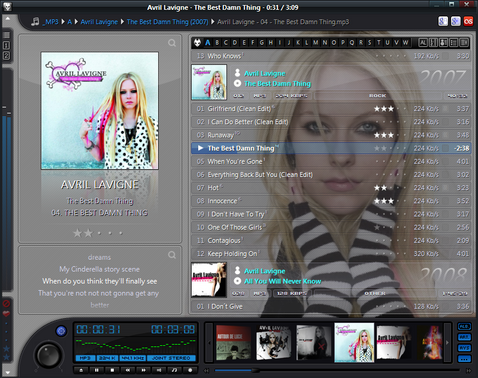
Task: Jump forward with the seek forward arrow
Action: coord(468,370)
